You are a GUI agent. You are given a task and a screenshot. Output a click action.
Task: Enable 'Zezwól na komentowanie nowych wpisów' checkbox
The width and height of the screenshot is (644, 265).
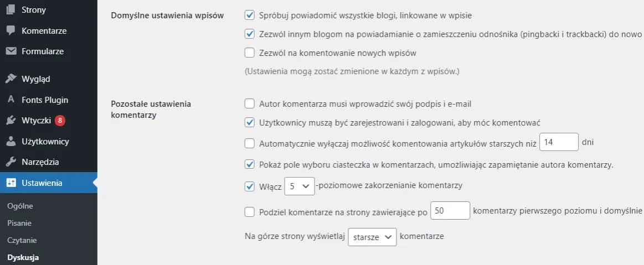tap(249, 54)
